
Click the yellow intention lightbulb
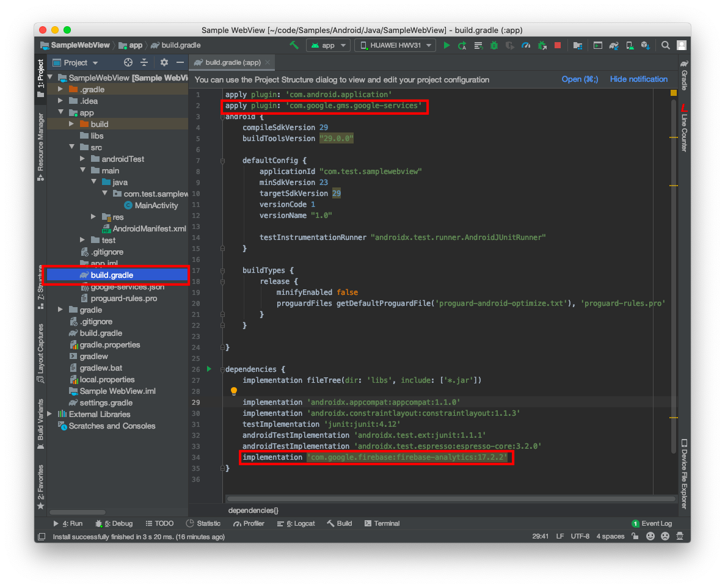[234, 391]
